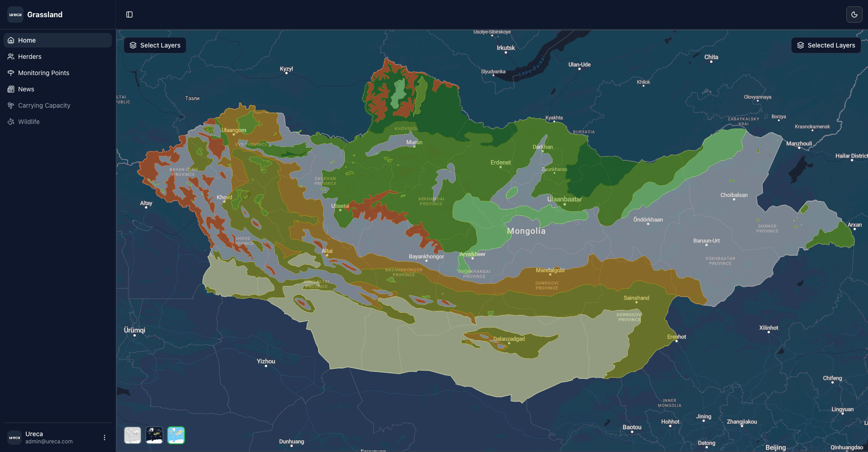868x452 pixels.
Task: Switch theme with the moon icon
Action: 854,14
